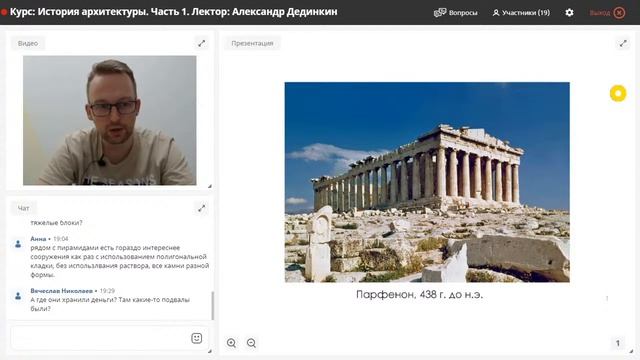Expand the Видео panel to fullscreen
The image size is (640, 360).
click(x=202, y=43)
